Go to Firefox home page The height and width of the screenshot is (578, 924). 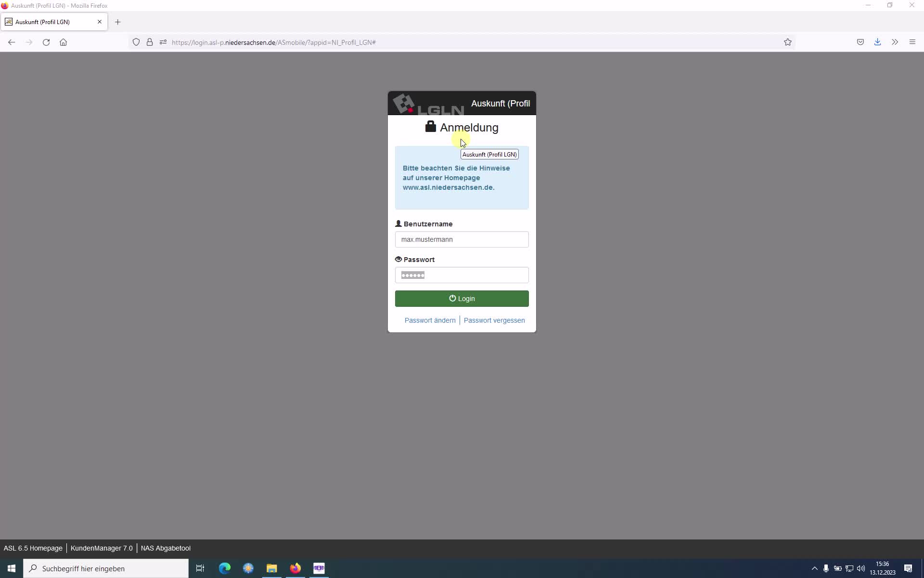pos(63,42)
